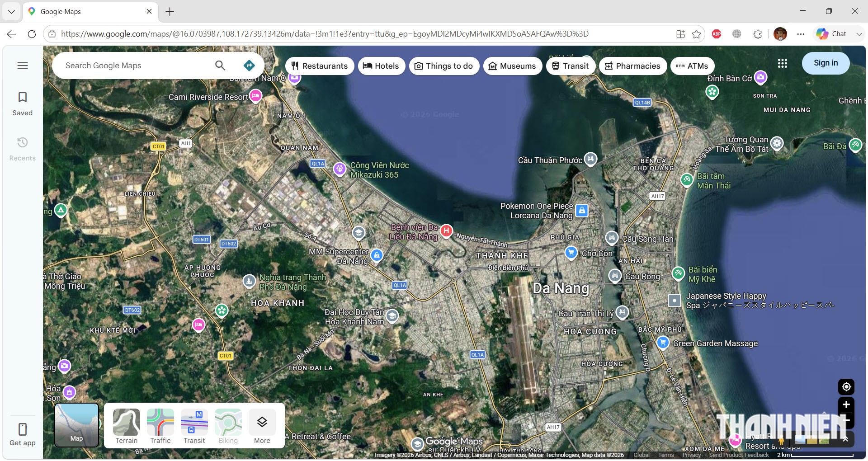Viewport: 868px width, 461px height.
Task: Toggle the Biking map layer
Action: pos(228,426)
